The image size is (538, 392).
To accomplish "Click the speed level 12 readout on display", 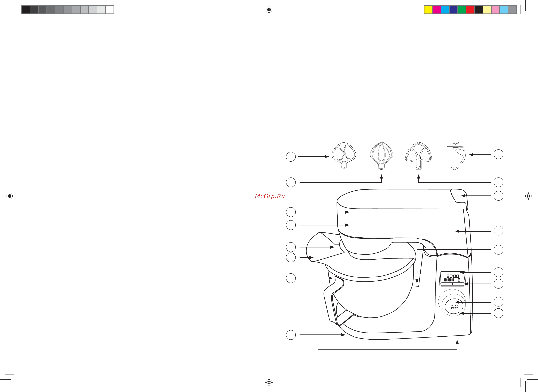I will (x=458, y=280).
